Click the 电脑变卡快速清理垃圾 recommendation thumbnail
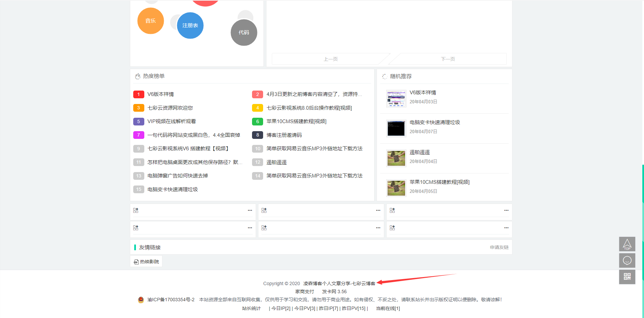This screenshot has width=644, height=318. point(396,128)
